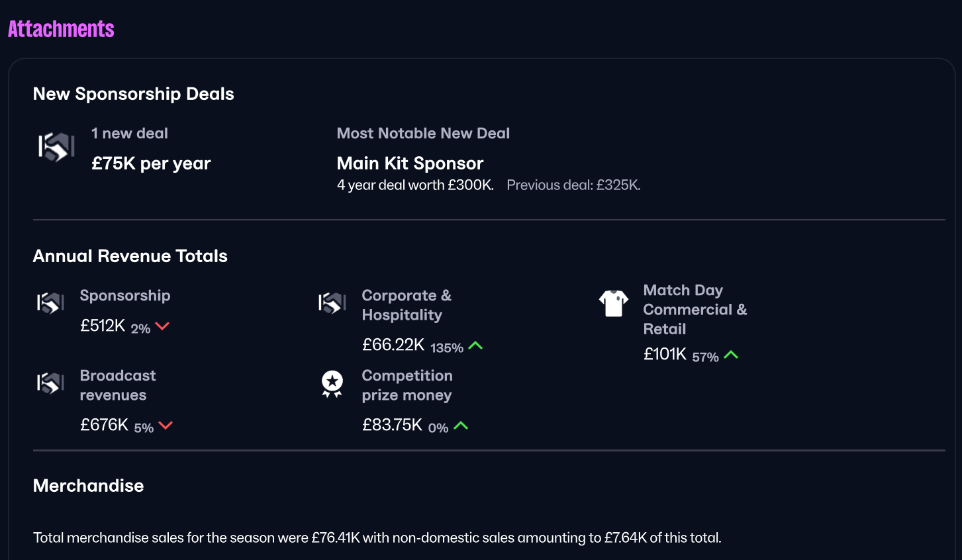This screenshot has width=962, height=560.
Task: Click the Competition prize money rosette icon
Action: pyautogui.click(x=332, y=383)
